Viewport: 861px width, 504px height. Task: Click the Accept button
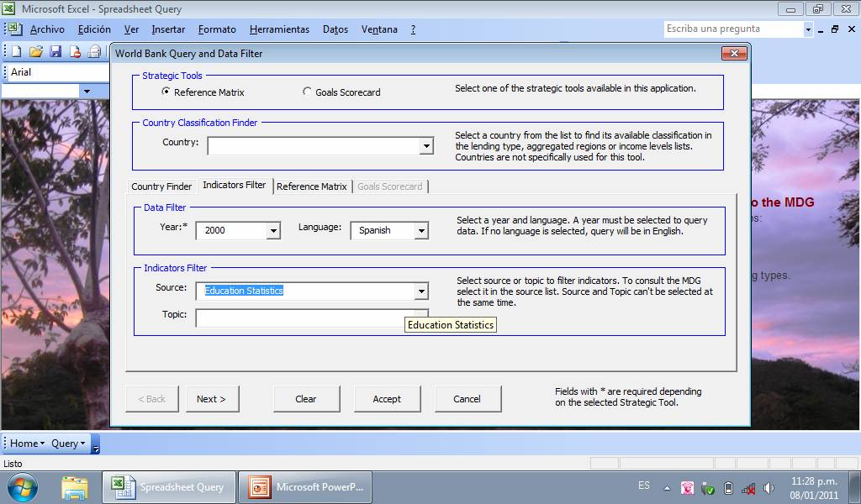coord(387,399)
